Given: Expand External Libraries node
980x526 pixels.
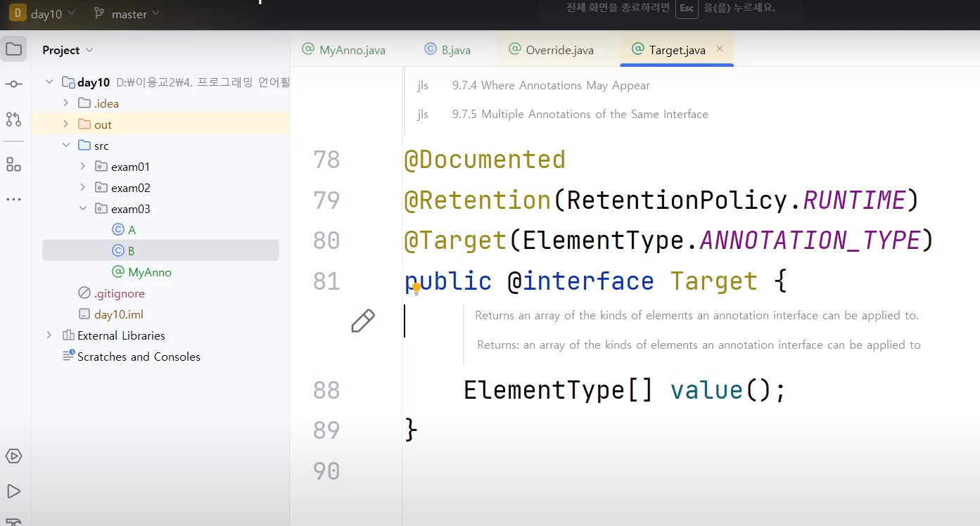Looking at the screenshot, I should tap(49, 335).
